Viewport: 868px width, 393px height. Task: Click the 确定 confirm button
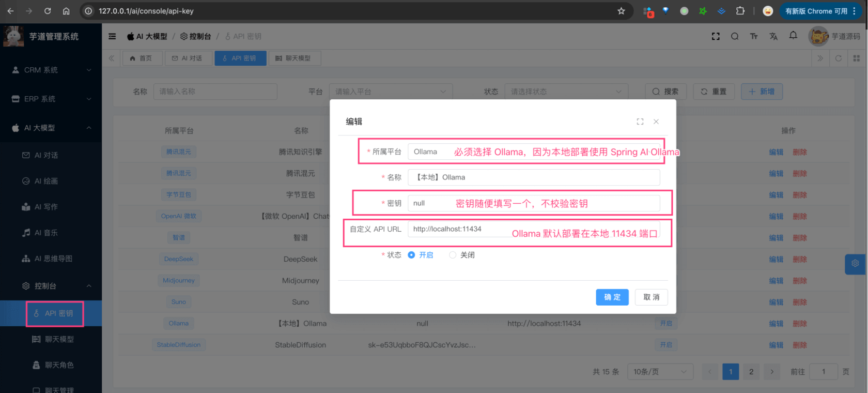[612, 297]
